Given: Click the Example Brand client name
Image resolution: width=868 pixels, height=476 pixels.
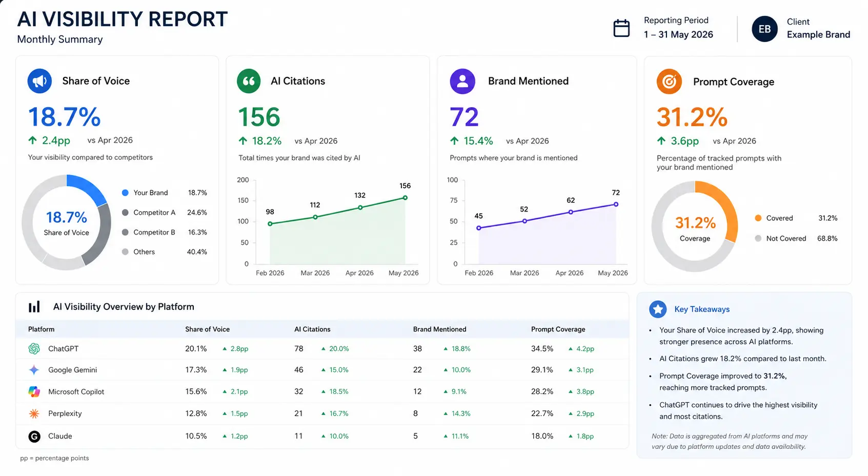Looking at the screenshot, I should pyautogui.click(x=818, y=34).
